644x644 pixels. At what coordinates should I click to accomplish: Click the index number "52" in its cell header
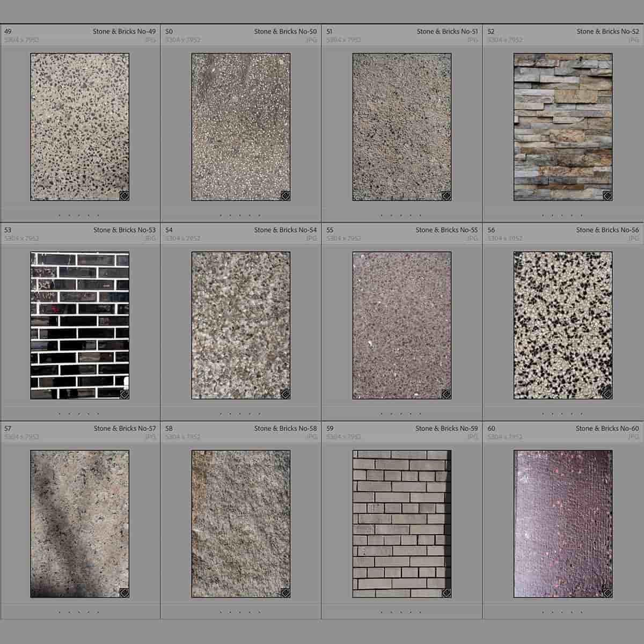(x=491, y=31)
